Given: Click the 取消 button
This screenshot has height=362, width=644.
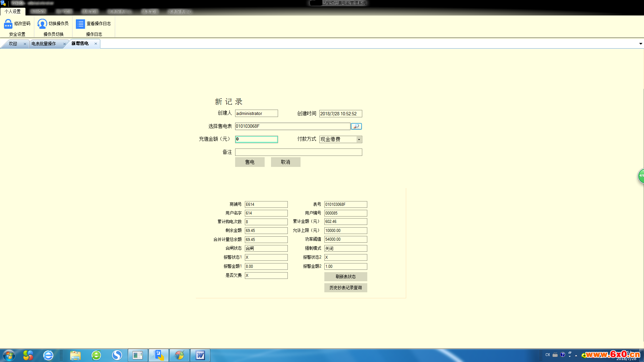Looking at the screenshot, I should 286,162.
